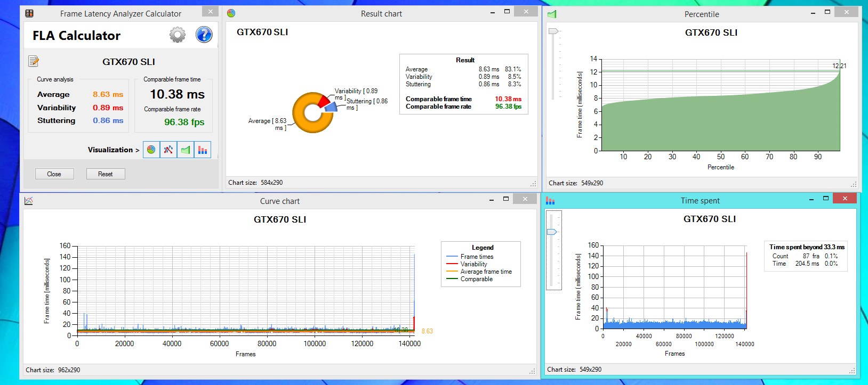868x385 pixels.
Task: Click the 0.89 ms Variability value in FLA Calculator
Action: coord(108,108)
